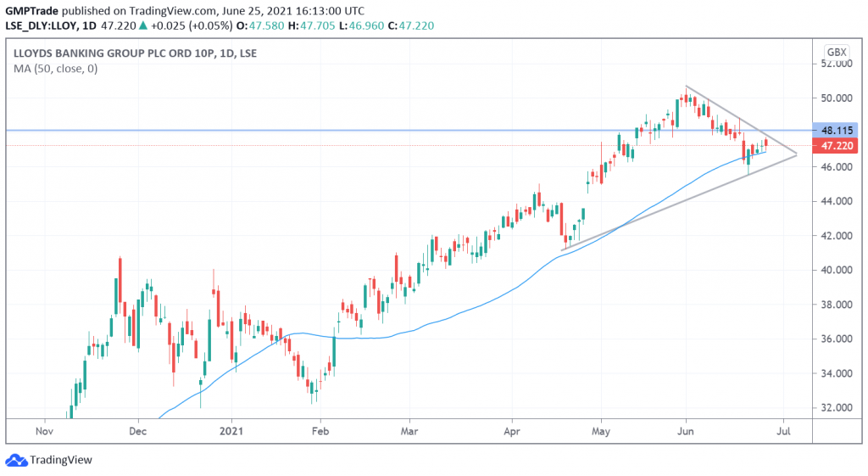Click the 44.000 price axis label

(837, 201)
